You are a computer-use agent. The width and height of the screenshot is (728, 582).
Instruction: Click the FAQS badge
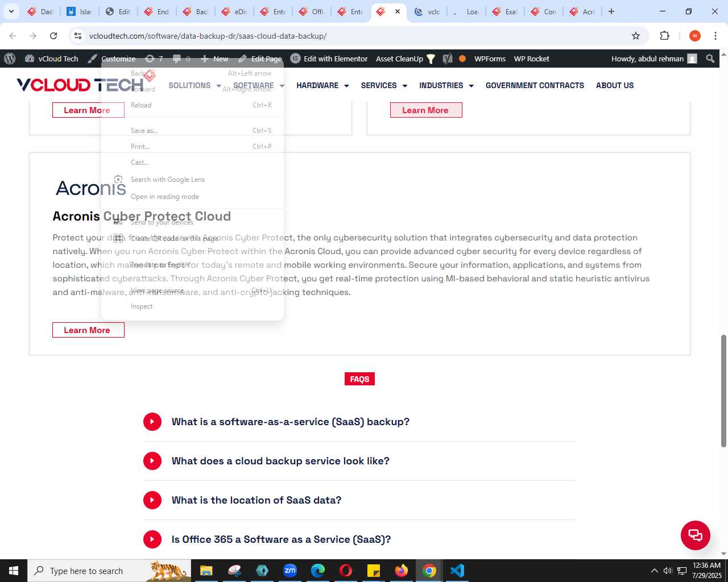pyautogui.click(x=359, y=379)
